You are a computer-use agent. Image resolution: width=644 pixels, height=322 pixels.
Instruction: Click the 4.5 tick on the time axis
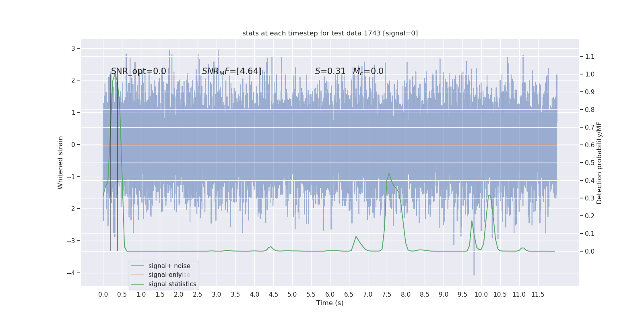273,295
